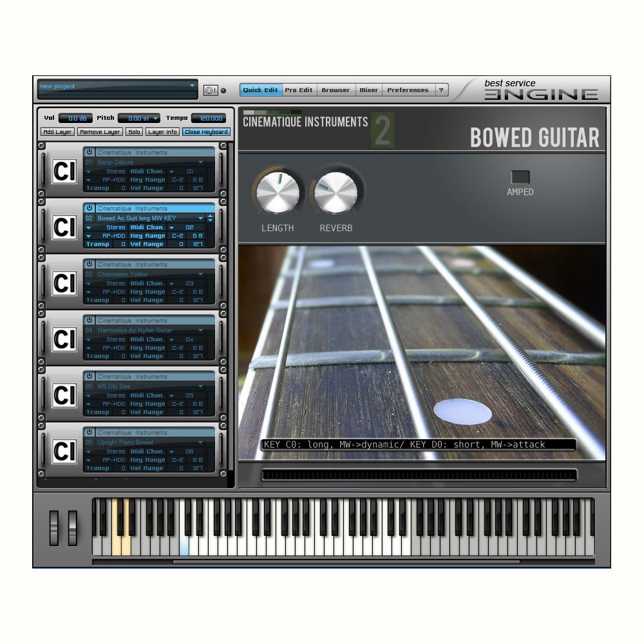The width and height of the screenshot is (644, 644).
Task: Open RF-HDD mode dropdown on Bowed Ac Guit layer
Action: [88, 236]
